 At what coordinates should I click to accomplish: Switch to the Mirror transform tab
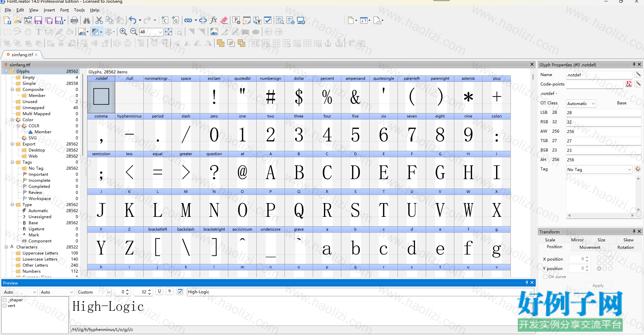[577, 240]
